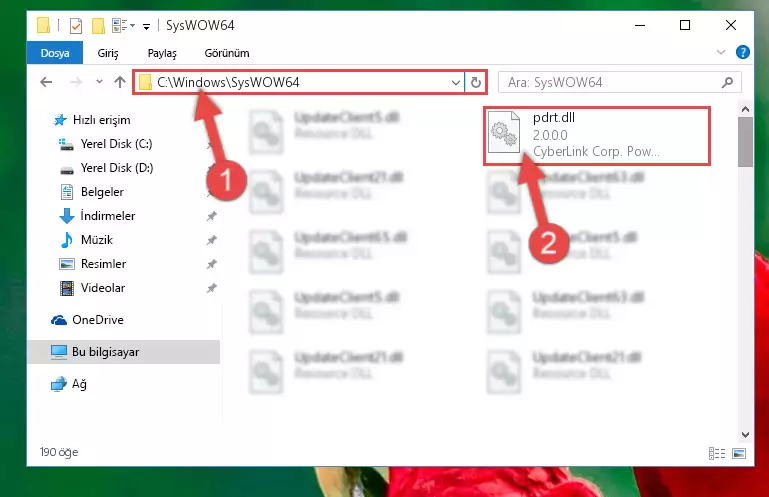Go forward with the right arrow

coord(76,82)
